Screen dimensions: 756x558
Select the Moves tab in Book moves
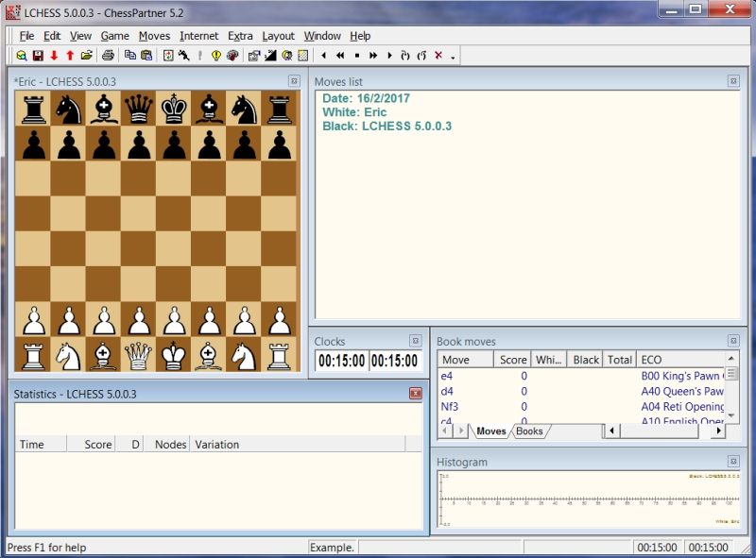pos(490,431)
